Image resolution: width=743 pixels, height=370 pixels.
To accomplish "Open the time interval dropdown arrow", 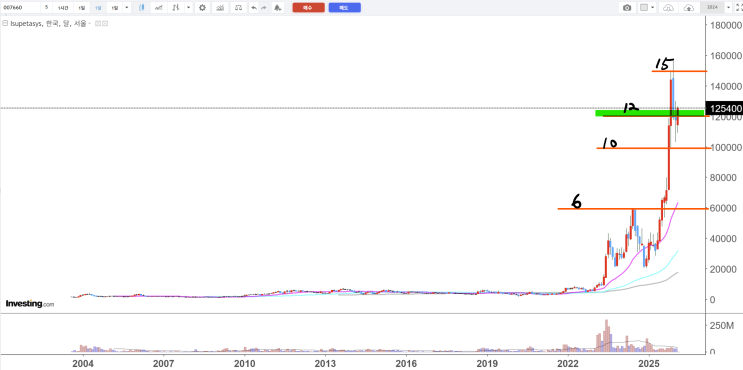I will [x=127, y=8].
